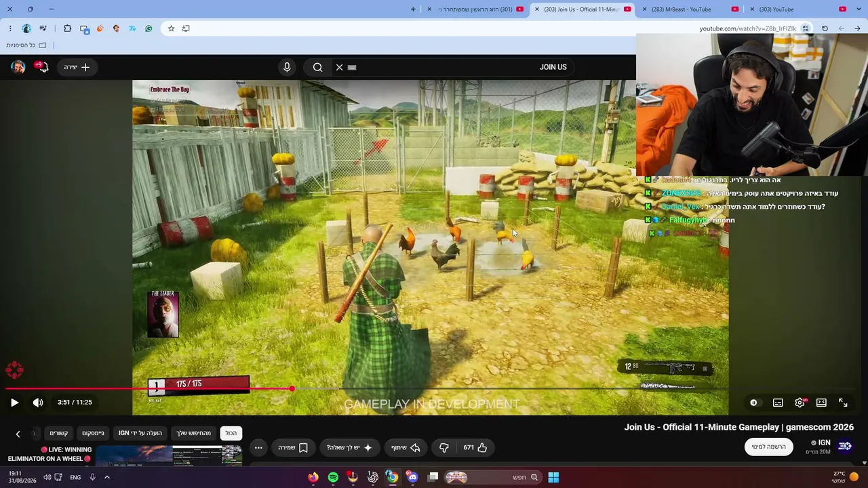
Task: Subscribe to IGN with הרשמה למינוי button
Action: pos(769,447)
